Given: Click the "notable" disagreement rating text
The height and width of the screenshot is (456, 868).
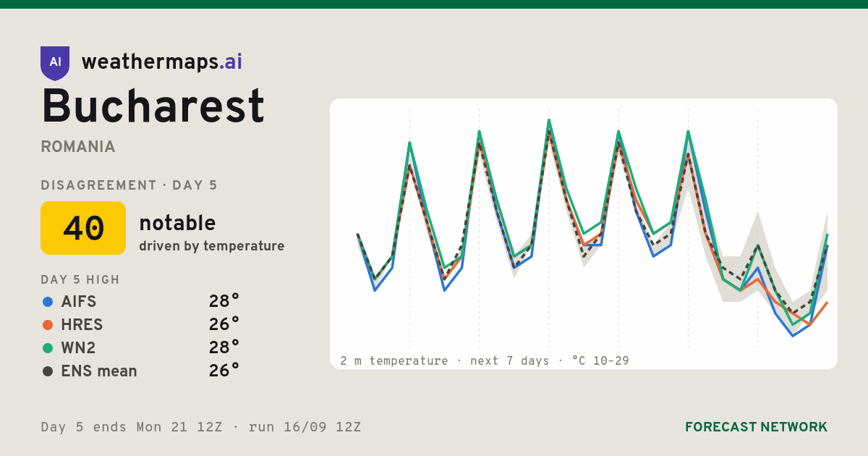Looking at the screenshot, I should point(177,223).
